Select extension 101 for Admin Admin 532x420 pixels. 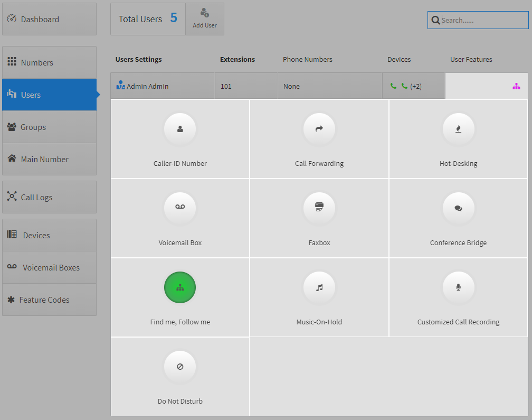pos(226,86)
